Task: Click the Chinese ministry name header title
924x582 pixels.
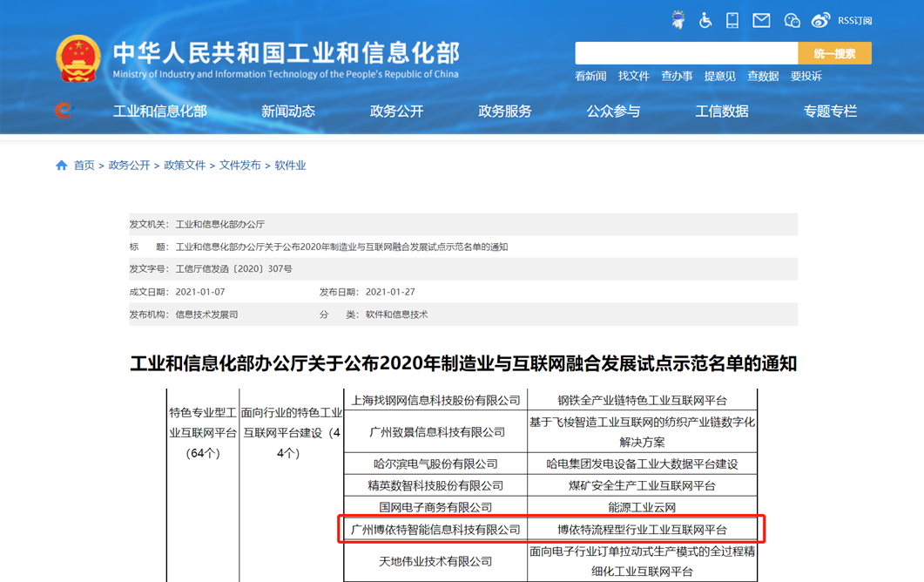Action: (287, 52)
